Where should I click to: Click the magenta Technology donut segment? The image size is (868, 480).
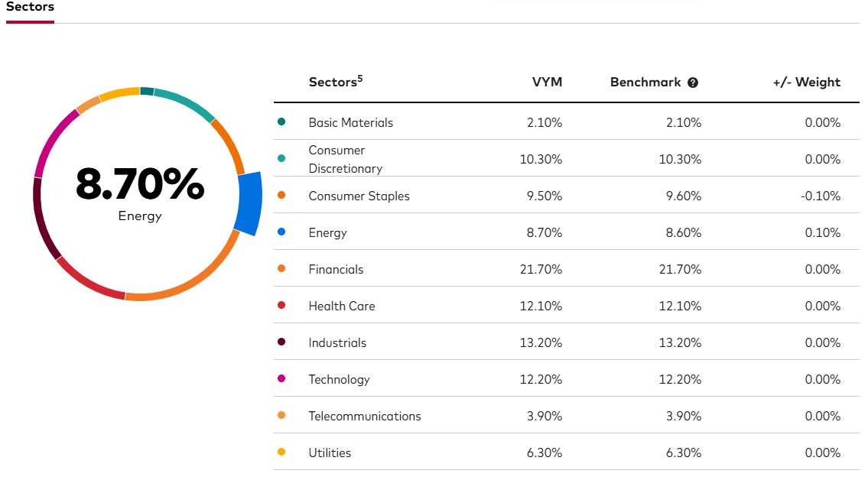(52, 141)
